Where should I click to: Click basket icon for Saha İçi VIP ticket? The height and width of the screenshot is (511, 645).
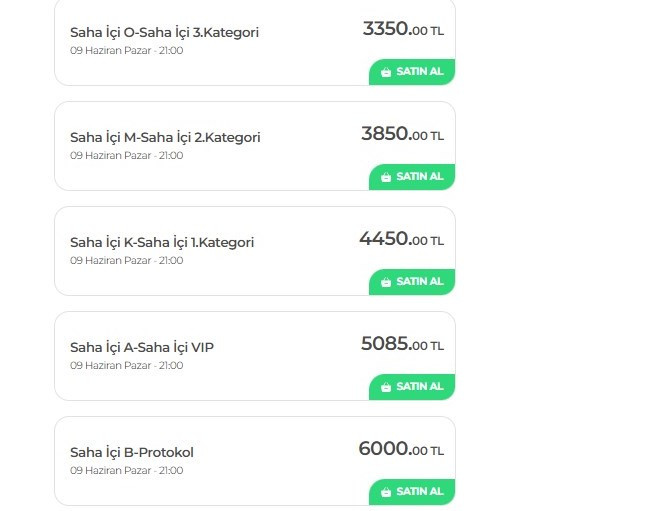point(386,387)
